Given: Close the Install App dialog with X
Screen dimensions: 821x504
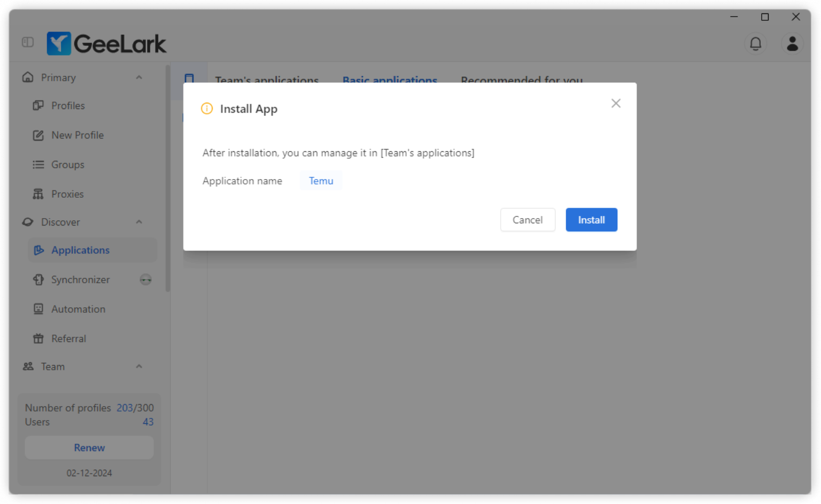Looking at the screenshot, I should pos(616,103).
